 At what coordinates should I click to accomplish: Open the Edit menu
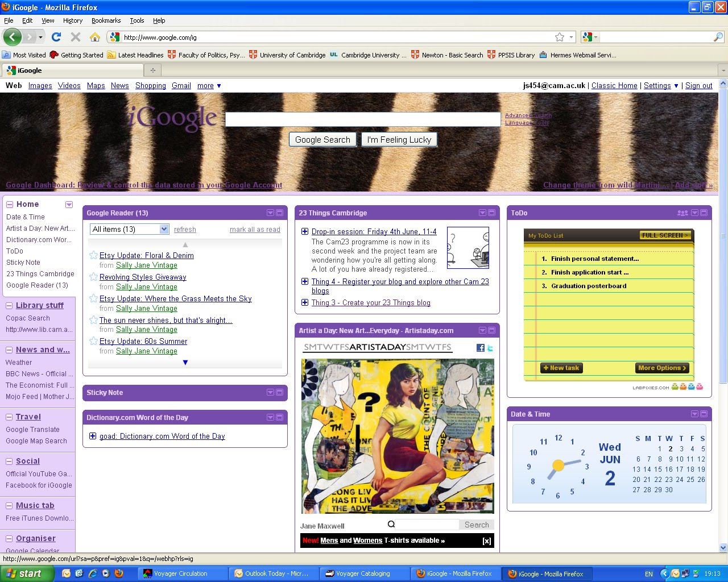27,20
